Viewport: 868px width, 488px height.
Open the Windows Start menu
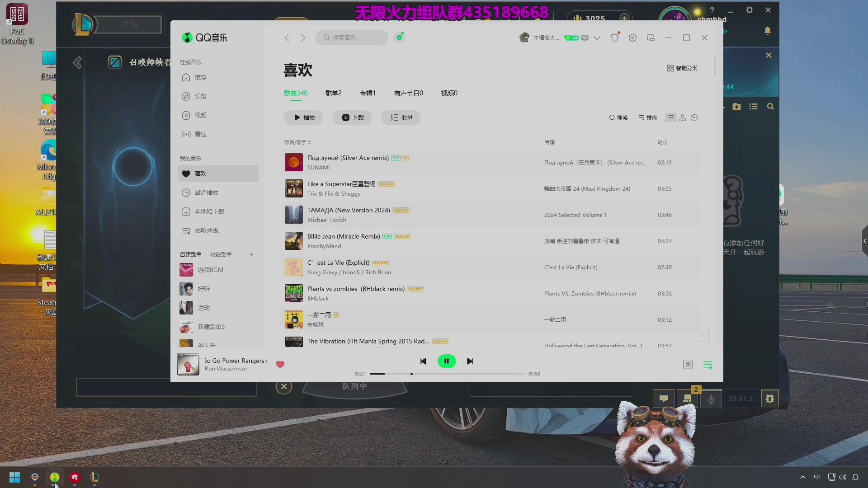pos(14,477)
